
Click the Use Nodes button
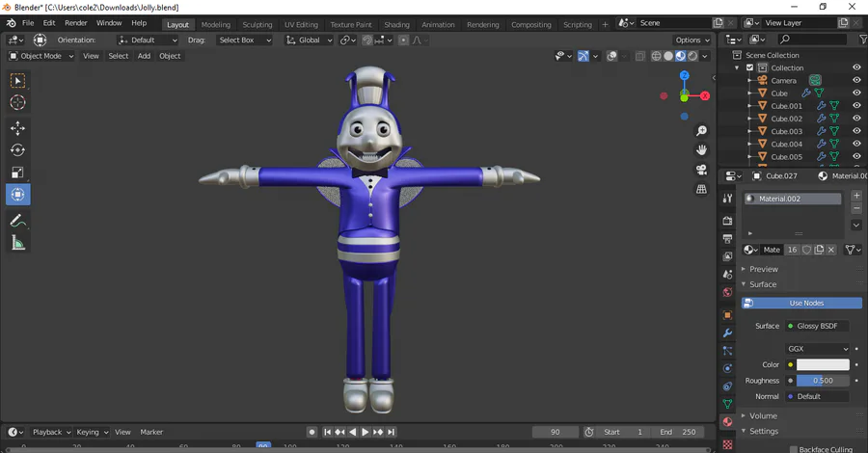[x=801, y=303]
